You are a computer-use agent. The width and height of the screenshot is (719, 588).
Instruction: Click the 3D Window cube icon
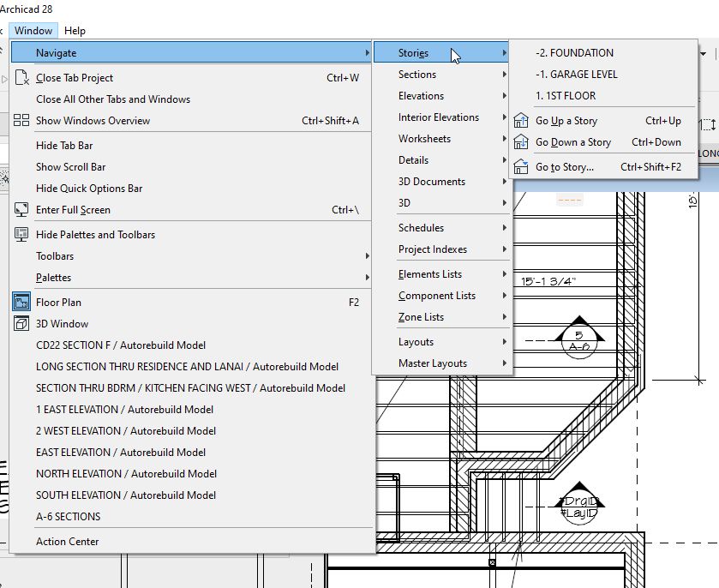(x=21, y=323)
